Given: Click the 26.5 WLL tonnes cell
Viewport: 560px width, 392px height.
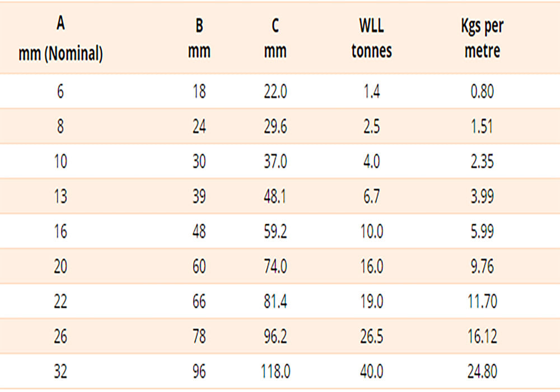Looking at the screenshot, I should [x=371, y=337].
